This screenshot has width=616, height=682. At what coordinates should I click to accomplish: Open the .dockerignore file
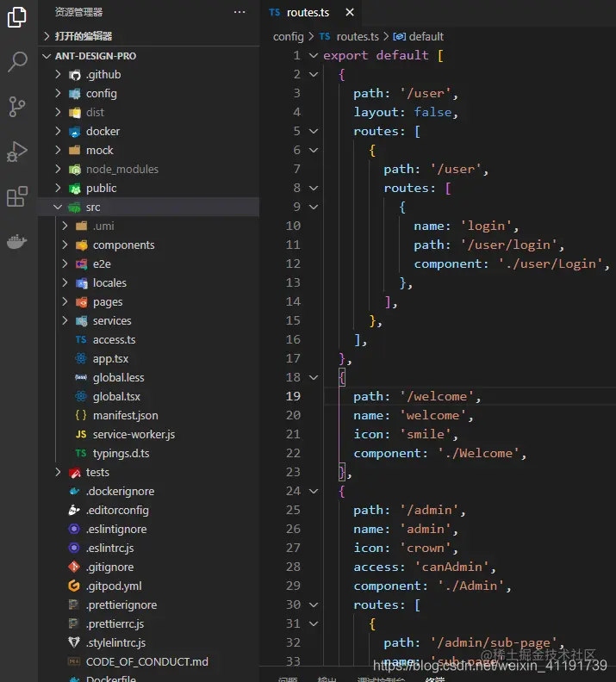tap(120, 492)
